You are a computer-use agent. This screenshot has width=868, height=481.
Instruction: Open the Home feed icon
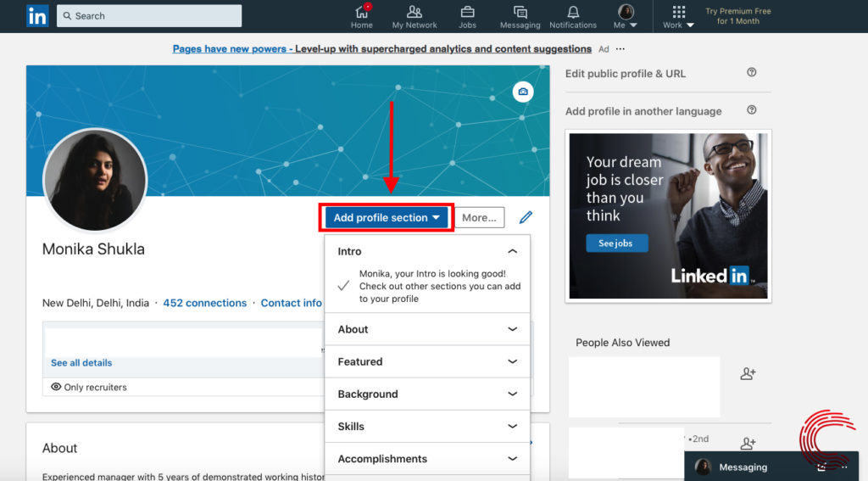pyautogui.click(x=361, y=17)
